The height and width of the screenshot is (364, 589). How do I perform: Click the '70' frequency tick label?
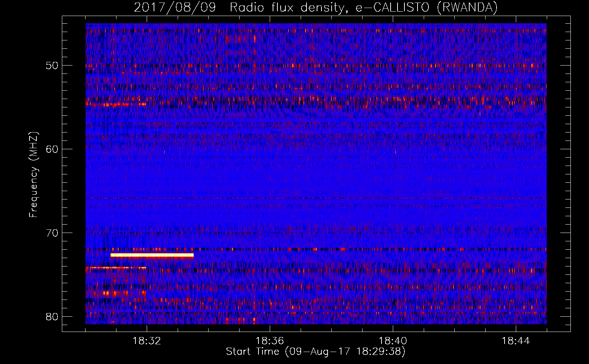pos(52,233)
